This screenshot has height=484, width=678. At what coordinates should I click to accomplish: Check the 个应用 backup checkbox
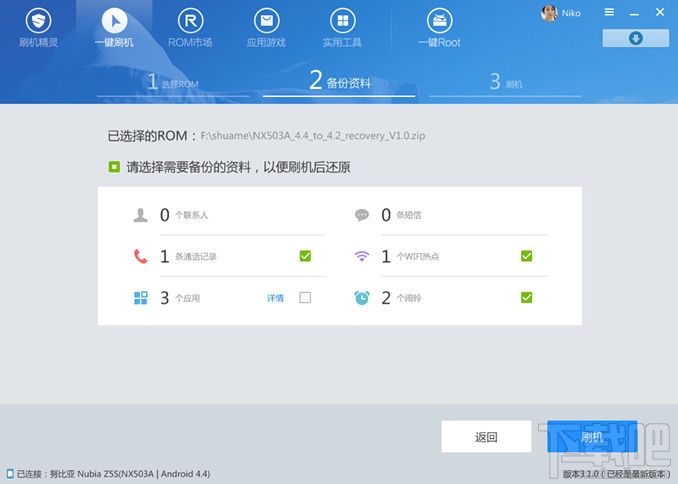(x=305, y=298)
